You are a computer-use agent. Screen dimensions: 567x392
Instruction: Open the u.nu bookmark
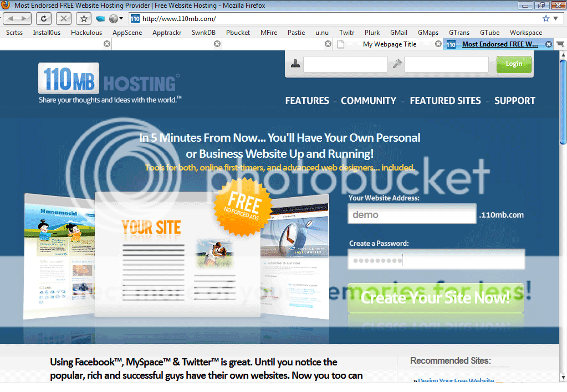[x=322, y=33]
